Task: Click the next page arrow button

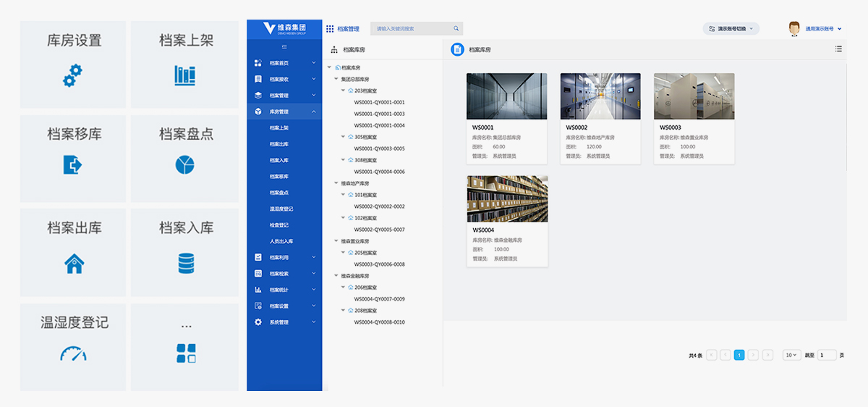Action: pos(753,355)
